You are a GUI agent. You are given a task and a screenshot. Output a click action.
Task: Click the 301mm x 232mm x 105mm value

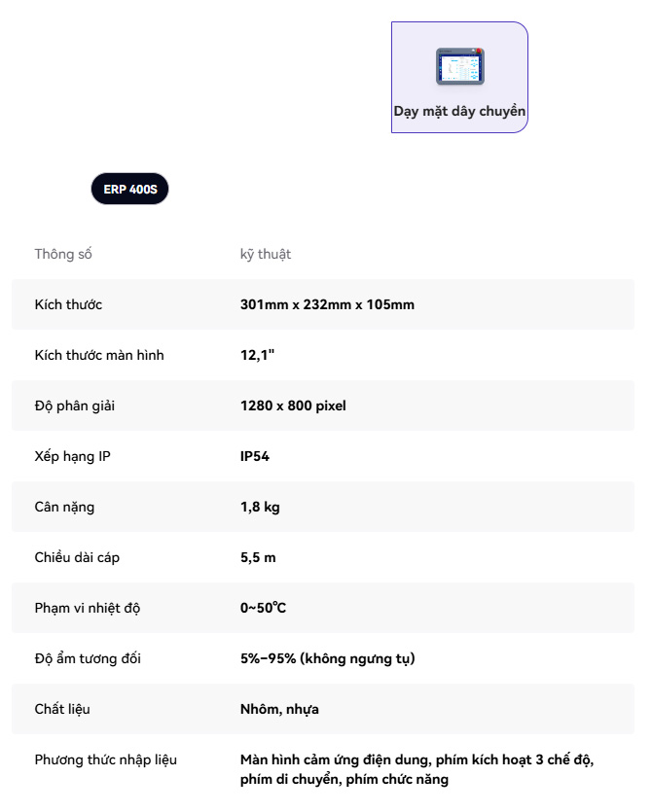pyautogui.click(x=327, y=304)
